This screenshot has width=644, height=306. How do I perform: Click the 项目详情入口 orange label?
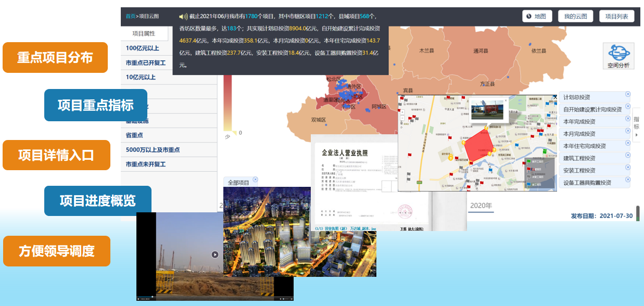coord(56,155)
